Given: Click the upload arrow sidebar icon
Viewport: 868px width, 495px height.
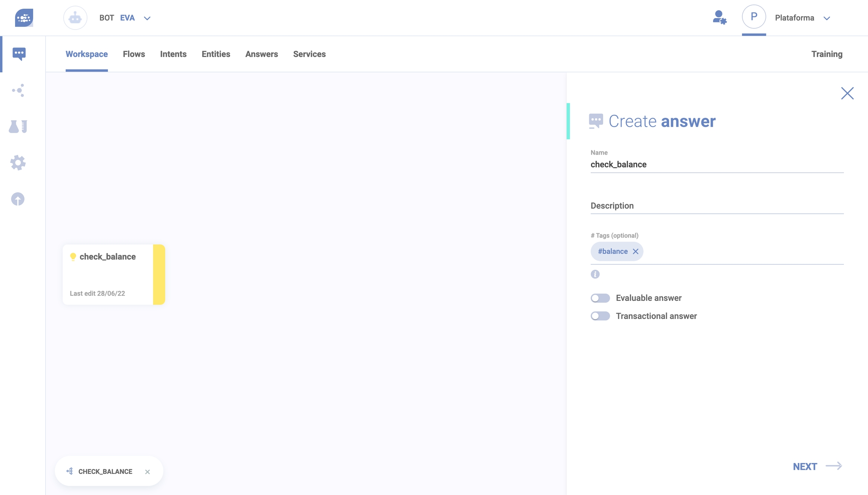Looking at the screenshot, I should tap(18, 199).
